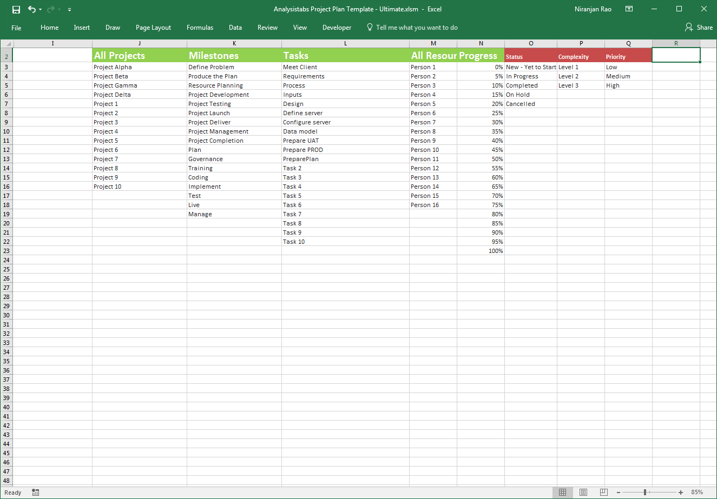
Task: Click the Ribbon Display Options icon
Action: pyautogui.click(x=629, y=9)
